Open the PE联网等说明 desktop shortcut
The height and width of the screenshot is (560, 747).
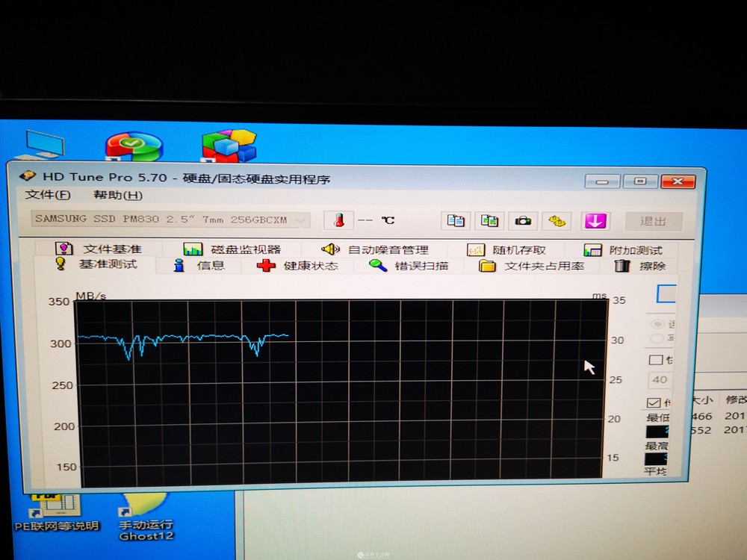coord(56,511)
